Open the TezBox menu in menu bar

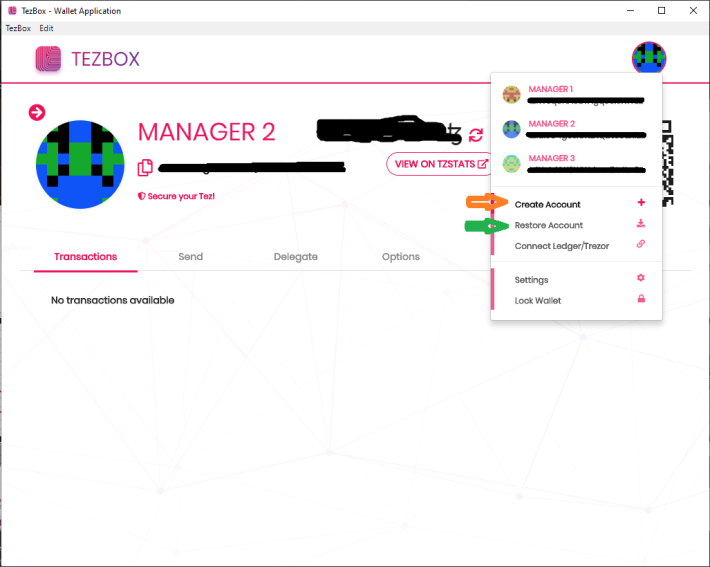[18, 28]
